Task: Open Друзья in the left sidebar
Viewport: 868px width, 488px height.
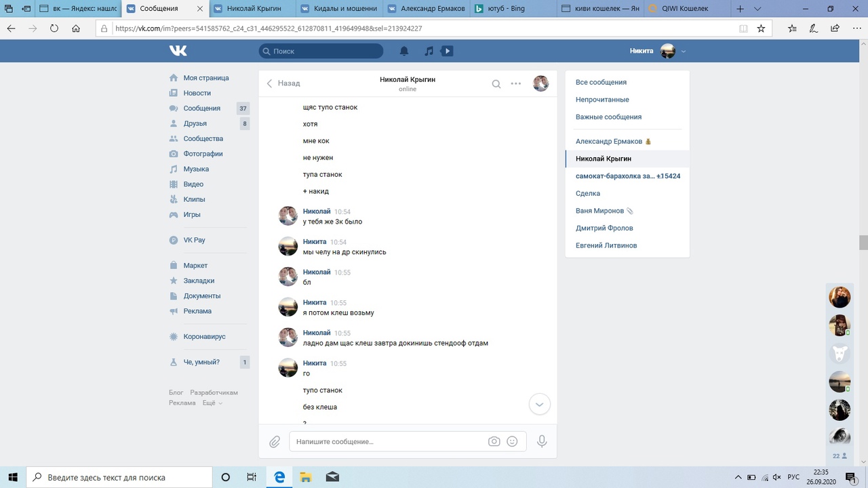Action: click(x=195, y=123)
